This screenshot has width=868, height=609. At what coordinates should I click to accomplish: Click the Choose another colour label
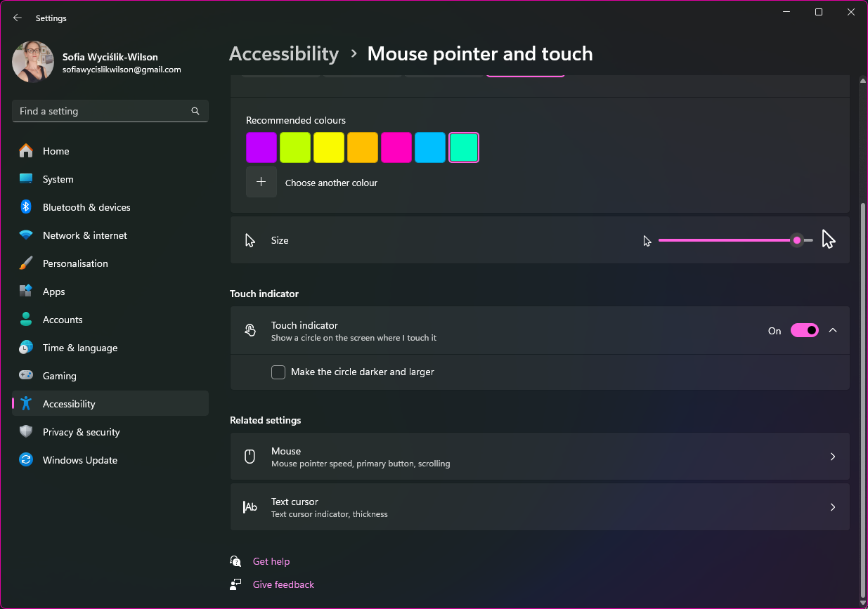(x=331, y=183)
